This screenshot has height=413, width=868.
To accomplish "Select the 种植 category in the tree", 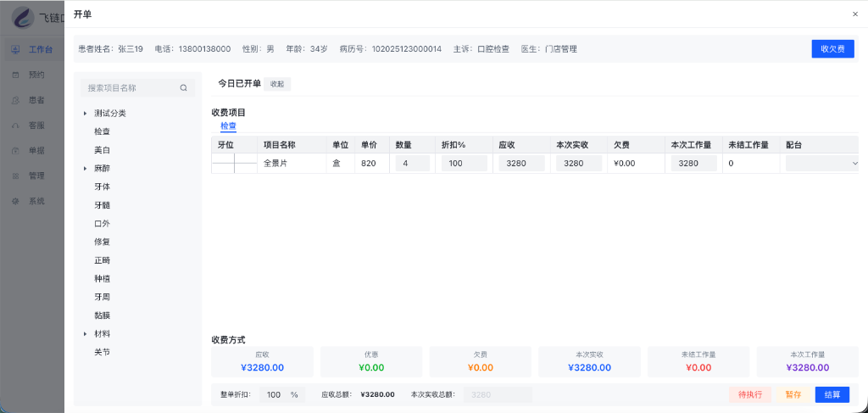I will [103, 278].
